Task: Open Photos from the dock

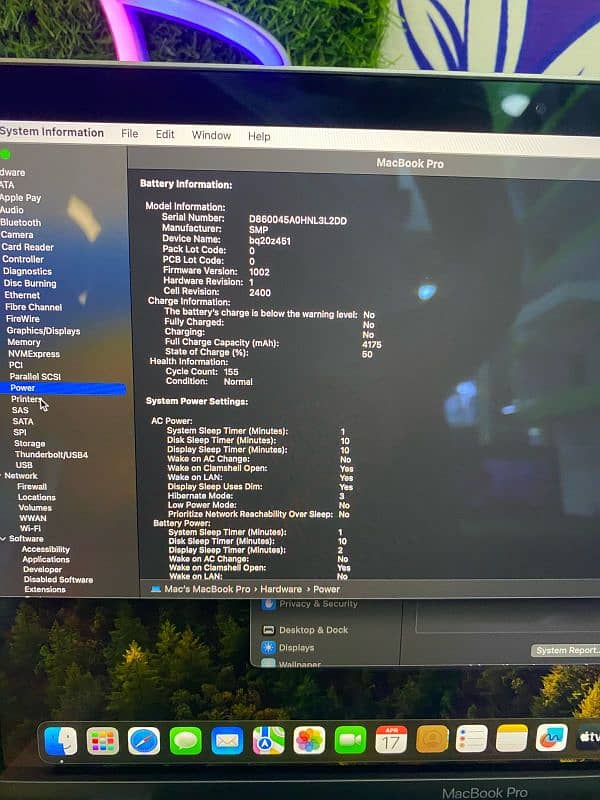Action: pos(309,740)
